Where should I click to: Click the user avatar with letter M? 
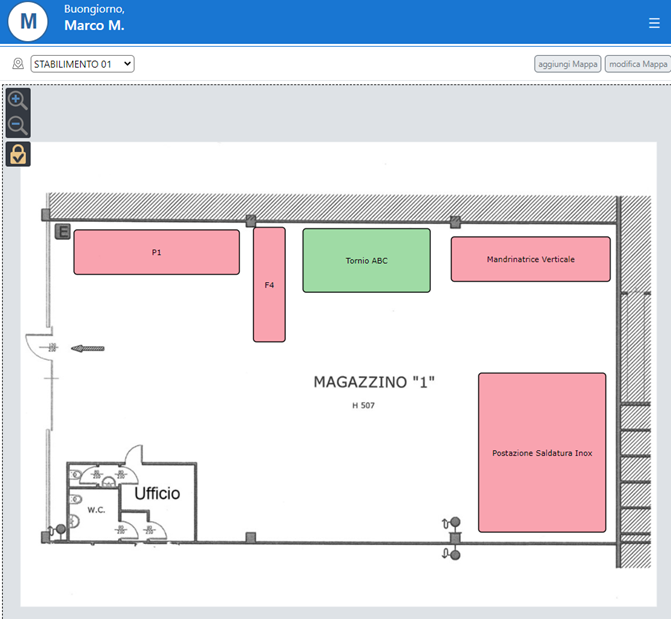click(28, 21)
